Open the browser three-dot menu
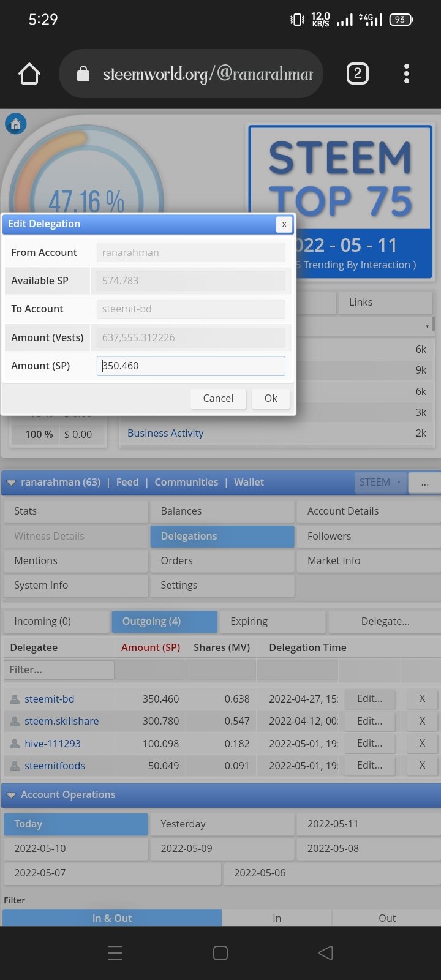The image size is (441, 980). 407,74
